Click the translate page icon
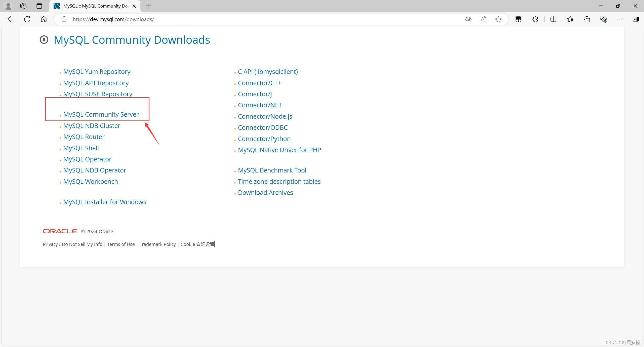Image resolution: width=644 pixels, height=347 pixels. [x=468, y=19]
